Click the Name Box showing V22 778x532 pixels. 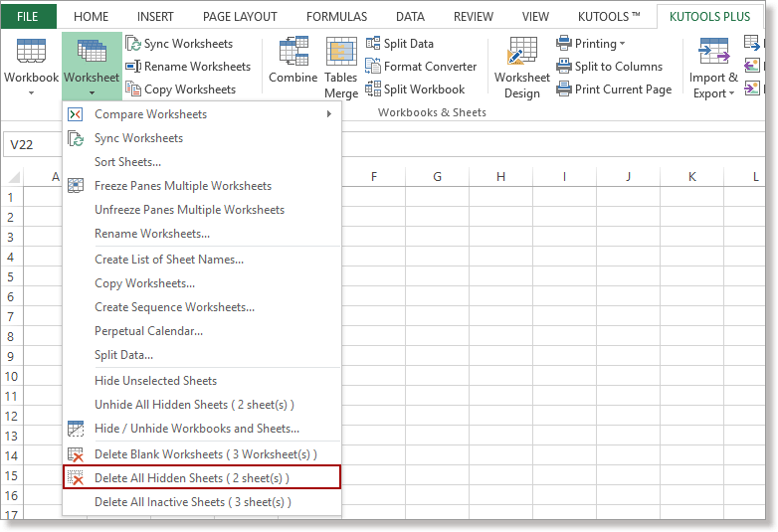coord(33,145)
